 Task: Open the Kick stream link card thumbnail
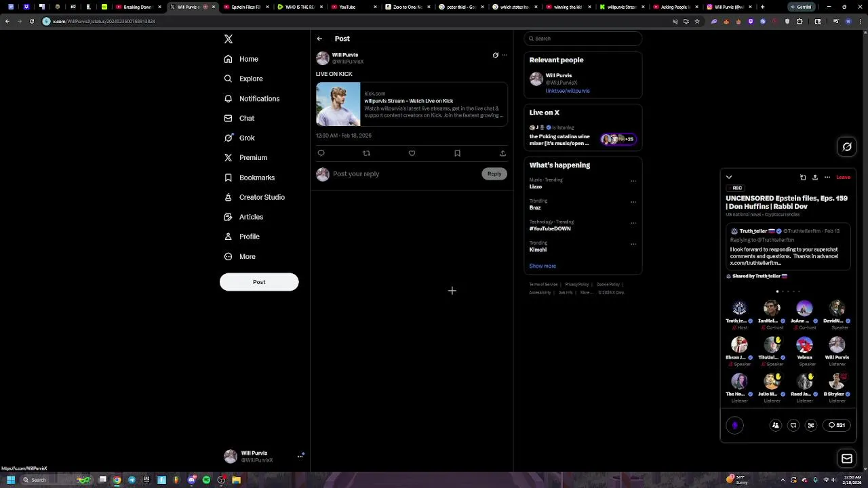(338, 104)
